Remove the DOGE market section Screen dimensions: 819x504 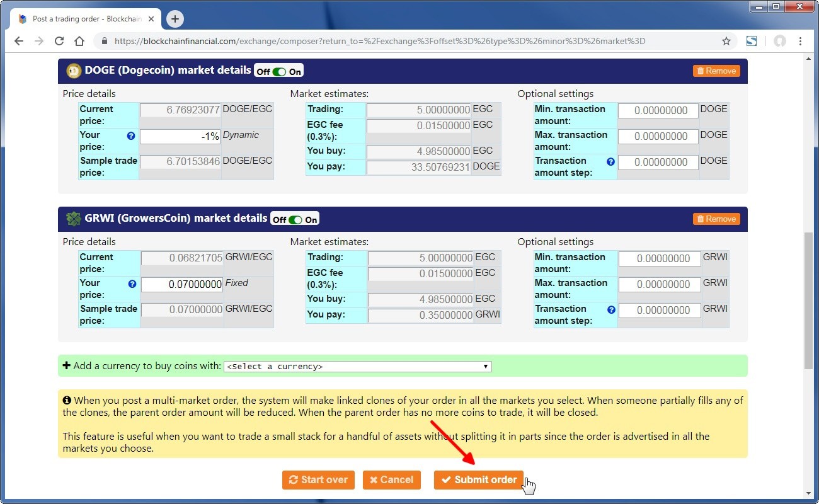pos(716,71)
